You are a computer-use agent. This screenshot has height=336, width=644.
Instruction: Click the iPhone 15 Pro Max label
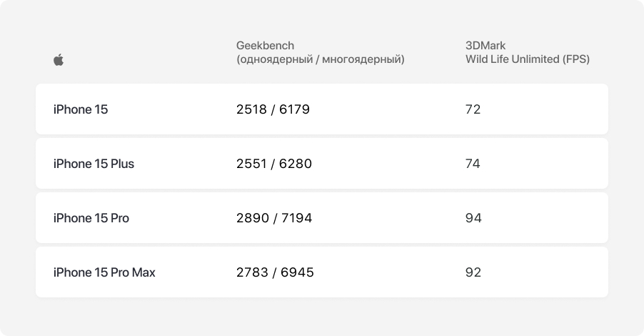[104, 272]
